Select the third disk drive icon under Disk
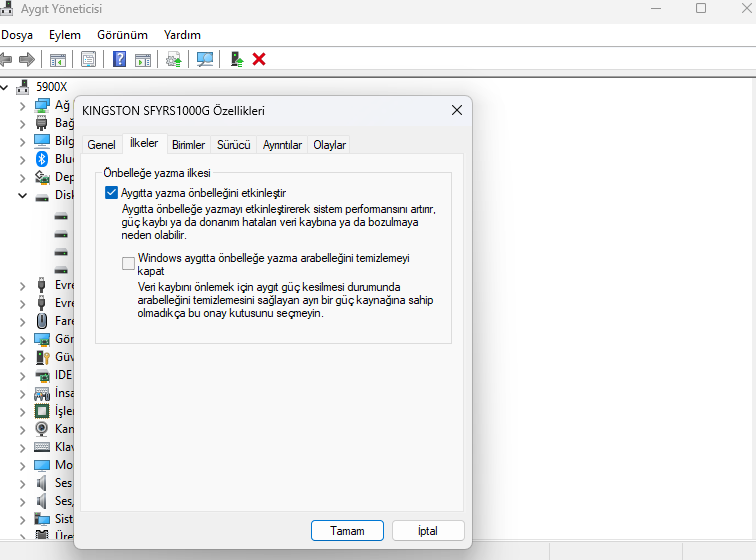 pos(61,252)
